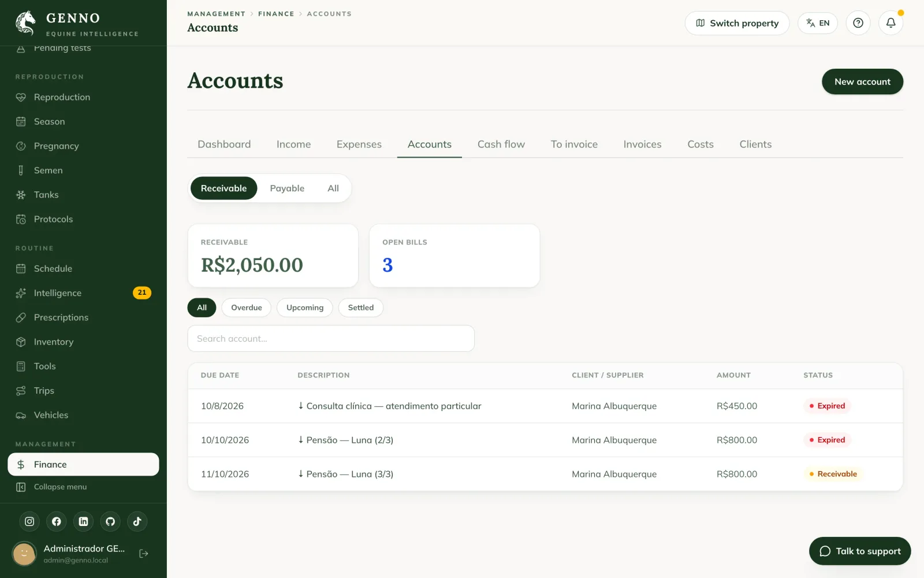Select the Receivable segment
This screenshot has height=578, width=924.
223,188
